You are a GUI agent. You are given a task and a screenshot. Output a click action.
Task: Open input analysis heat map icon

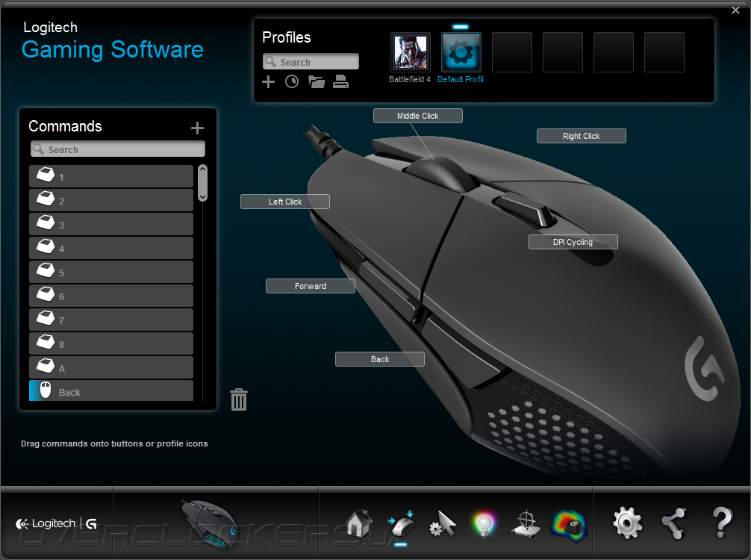(570, 526)
